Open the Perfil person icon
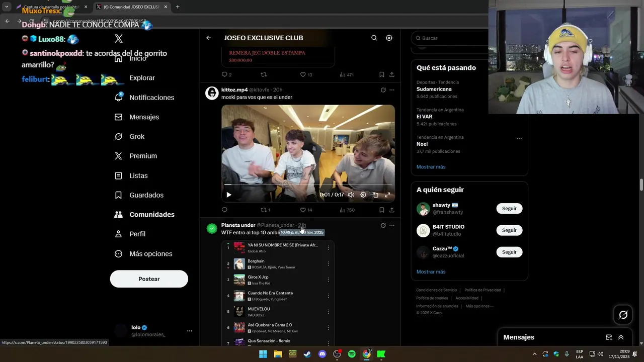The height and width of the screenshot is (362, 644). tap(119, 234)
